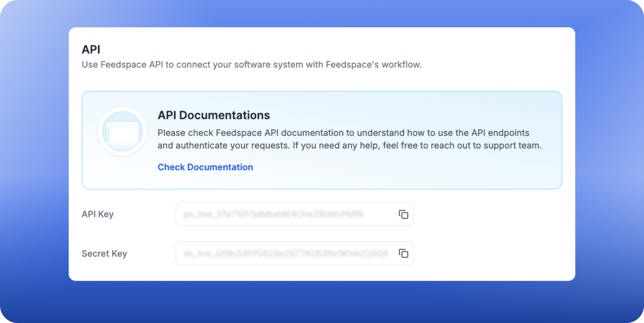This screenshot has width=644, height=323.
Task: Click the API Documentations heading
Action: click(x=214, y=115)
